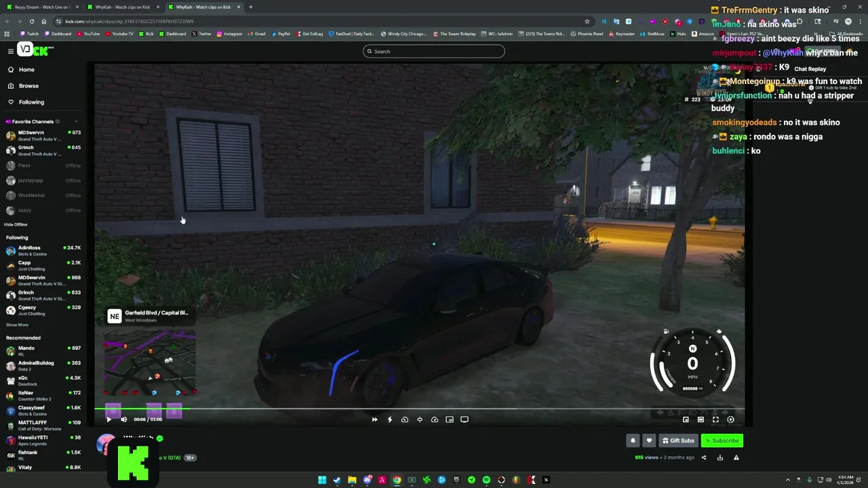The height and width of the screenshot is (488, 868).
Task: Open Twitch bookmark
Action: click(29, 34)
